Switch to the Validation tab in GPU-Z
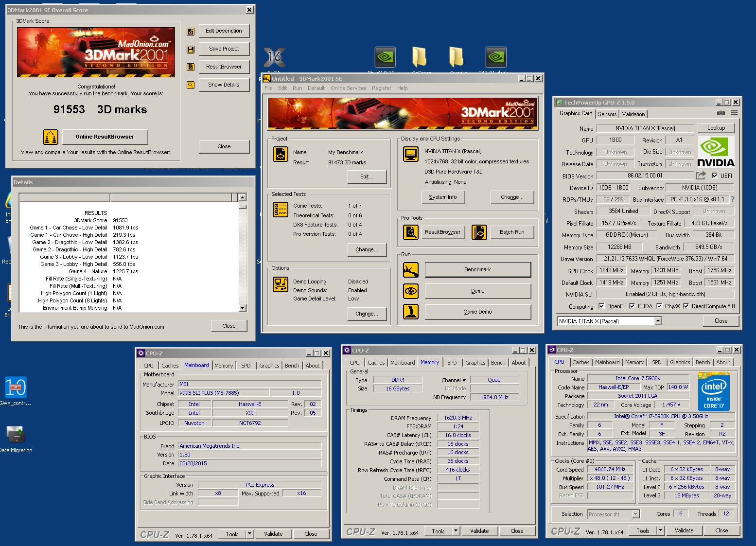Screen dimensions: 756x546 pos(633,114)
